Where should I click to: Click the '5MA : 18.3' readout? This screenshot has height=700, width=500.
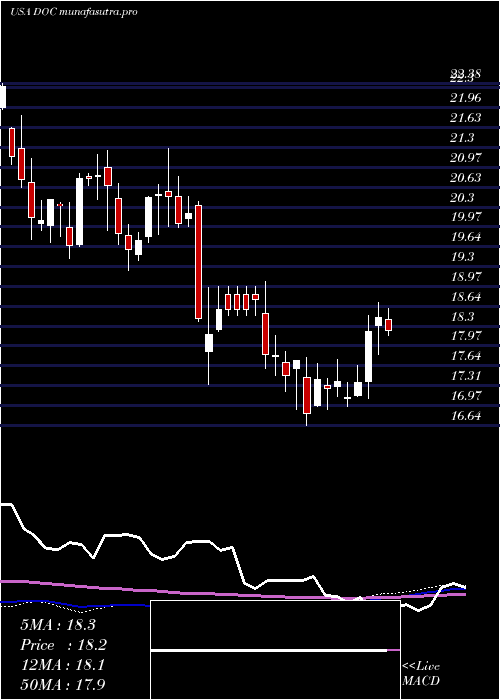pyautogui.click(x=58, y=625)
